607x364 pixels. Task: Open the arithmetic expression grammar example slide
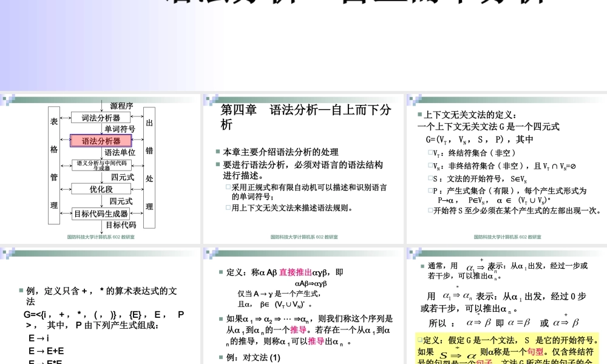[100, 306]
